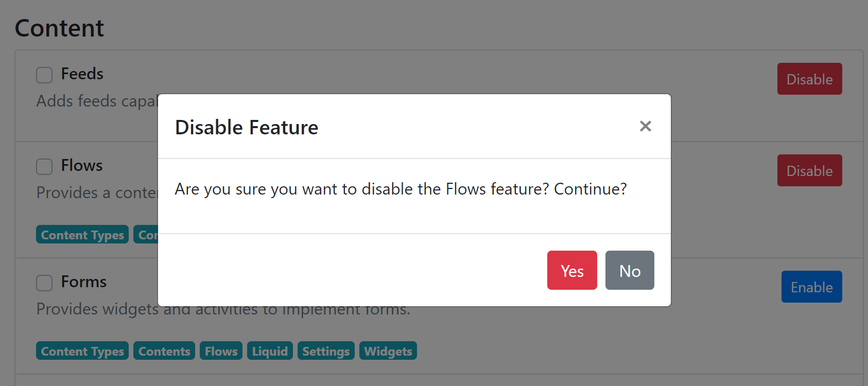Select the Flows dependency badge under Forms
The height and width of the screenshot is (386, 868).
[221, 350]
